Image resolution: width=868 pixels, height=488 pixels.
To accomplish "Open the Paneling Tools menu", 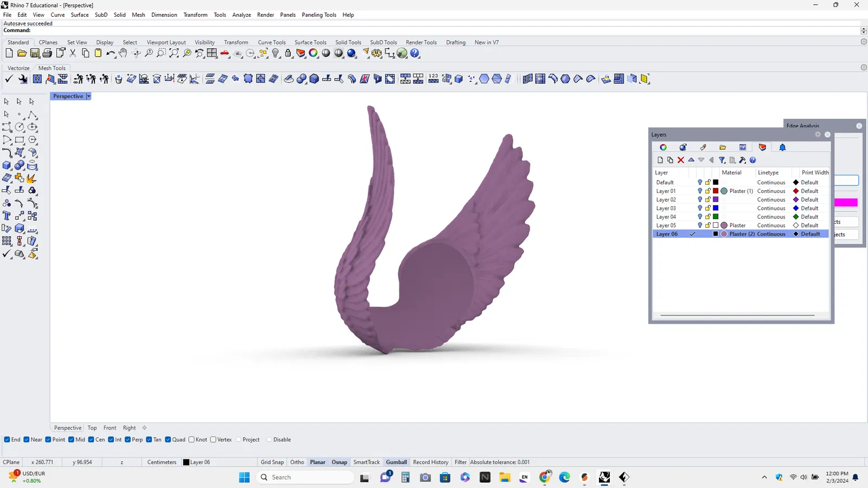I will (x=319, y=15).
